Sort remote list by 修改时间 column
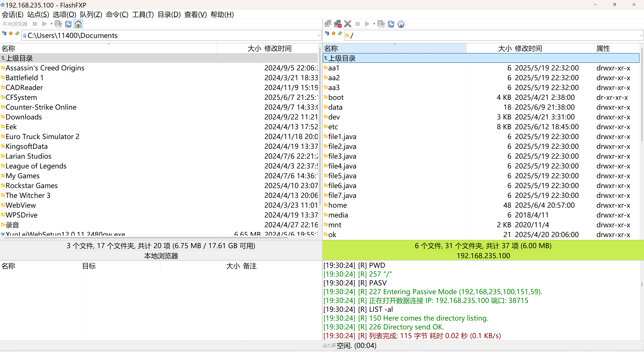644x352 pixels. tap(528, 48)
